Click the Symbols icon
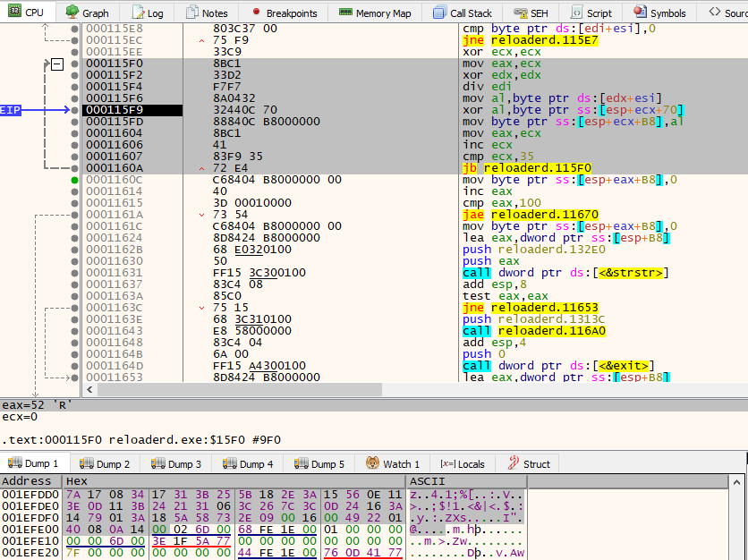Screen dimensions: 748x560 click(640, 12)
